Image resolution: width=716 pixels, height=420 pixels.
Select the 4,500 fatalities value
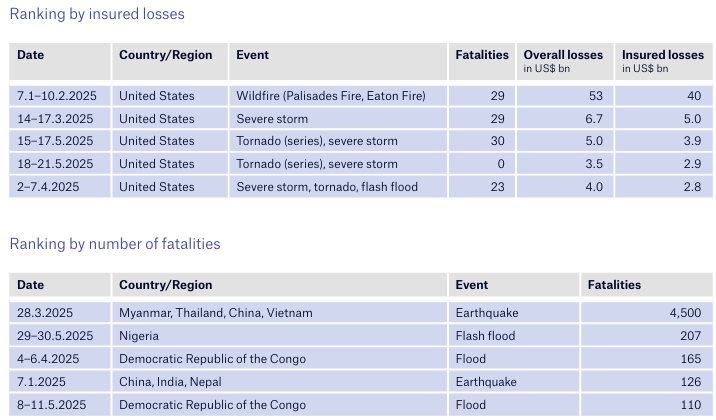click(647, 313)
